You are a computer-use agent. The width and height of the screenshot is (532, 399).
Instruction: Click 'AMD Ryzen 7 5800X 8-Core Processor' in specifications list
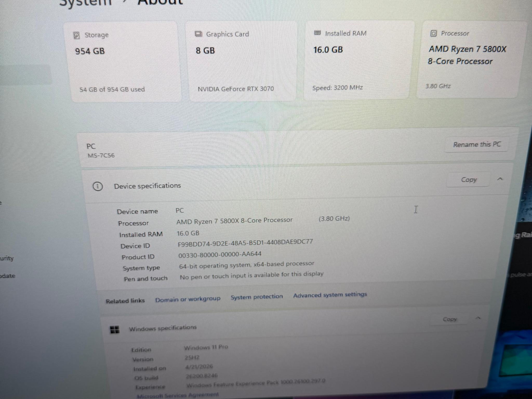235,221
